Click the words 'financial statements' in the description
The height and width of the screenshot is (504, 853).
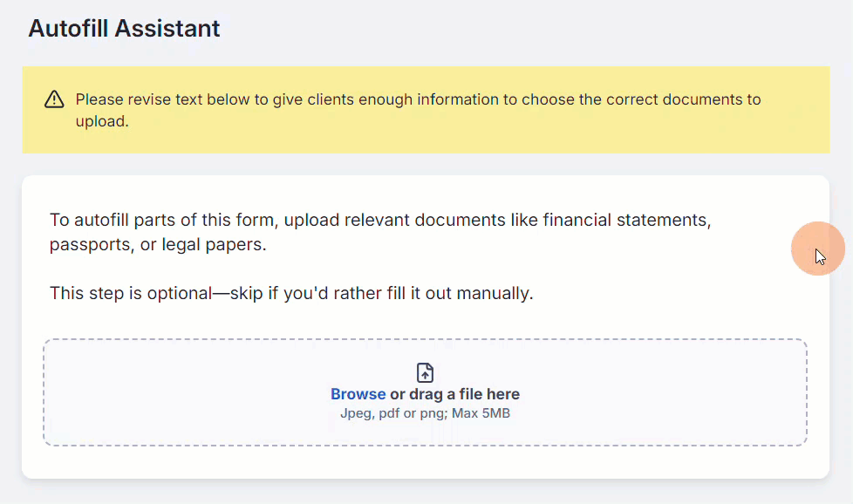627,220
